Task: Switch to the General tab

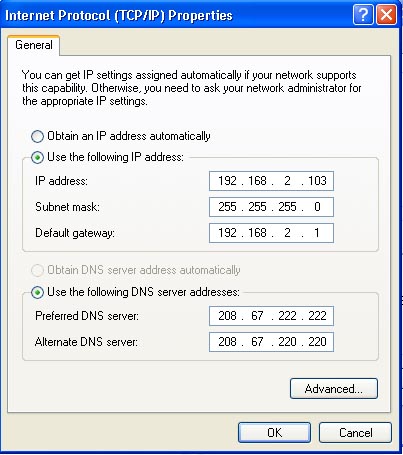Action: [x=34, y=45]
